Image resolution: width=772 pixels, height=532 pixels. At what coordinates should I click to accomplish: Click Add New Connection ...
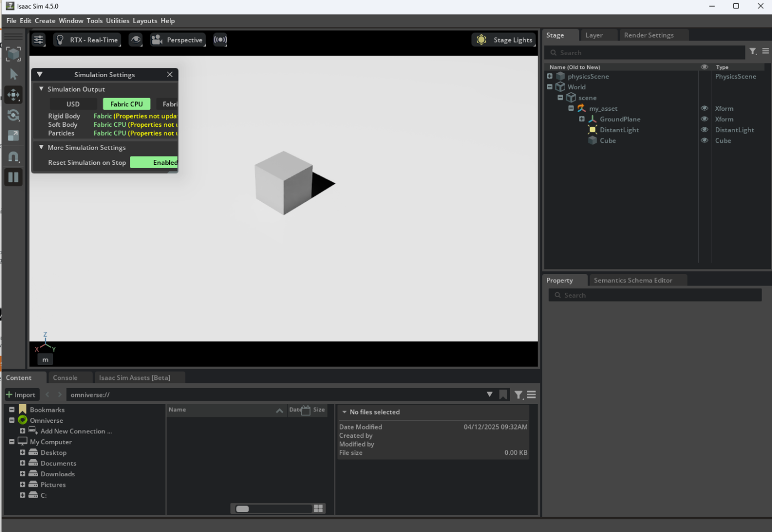pyautogui.click(x=76, y=431)
